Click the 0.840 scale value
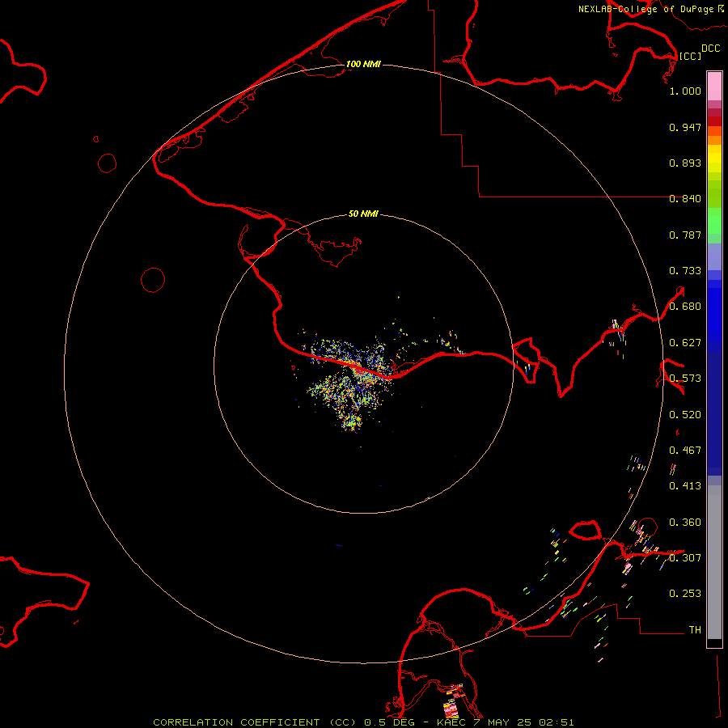 pyautogui.click(x=685, y=199)
